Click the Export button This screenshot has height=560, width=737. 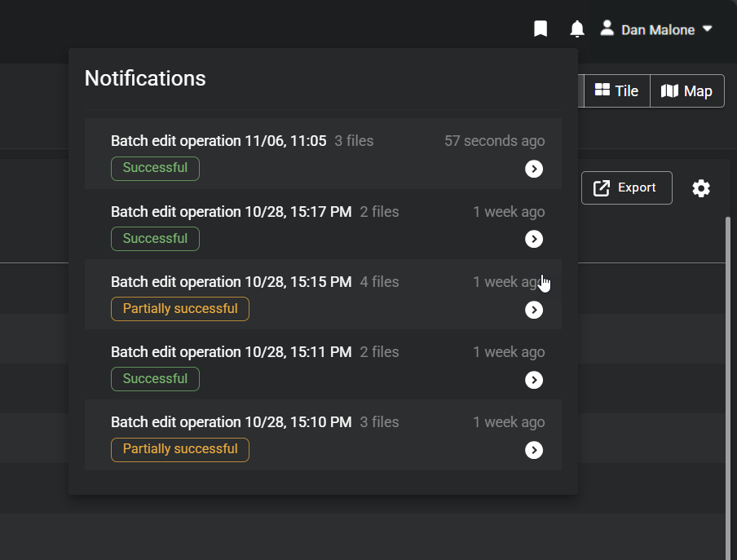[626, 187]
